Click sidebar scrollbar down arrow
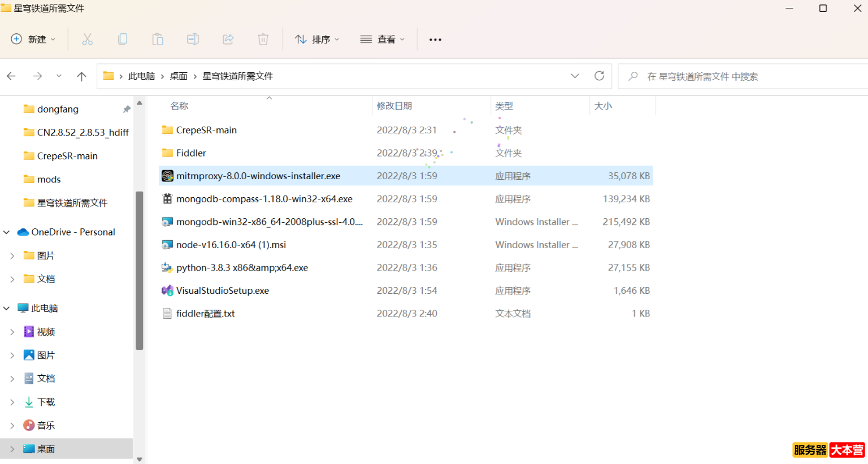The image size is (868, 464). [x=140, y=459]
